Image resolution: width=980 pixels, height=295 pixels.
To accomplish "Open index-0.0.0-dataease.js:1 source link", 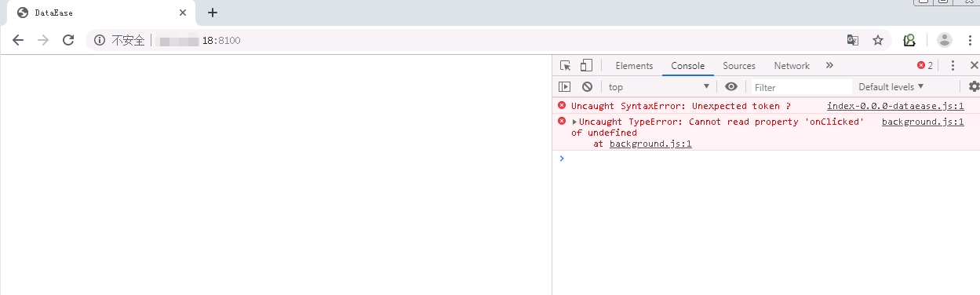I will pos(895,106).
